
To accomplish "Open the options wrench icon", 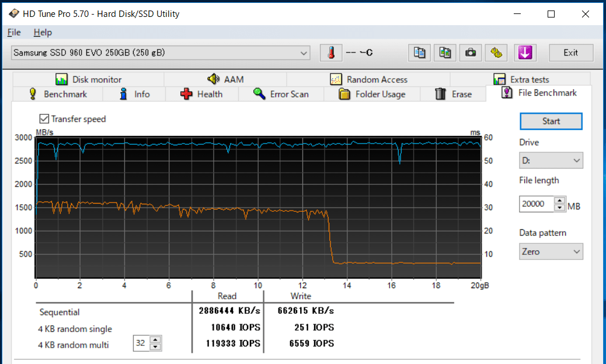I will (496, 52).
